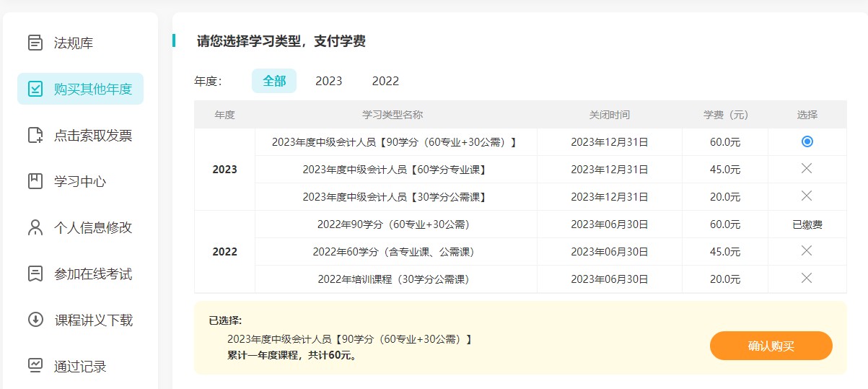This screenshot has height=389, width=868.
Task: Go to 点击索取发票
Action: [x=93, y=135]
